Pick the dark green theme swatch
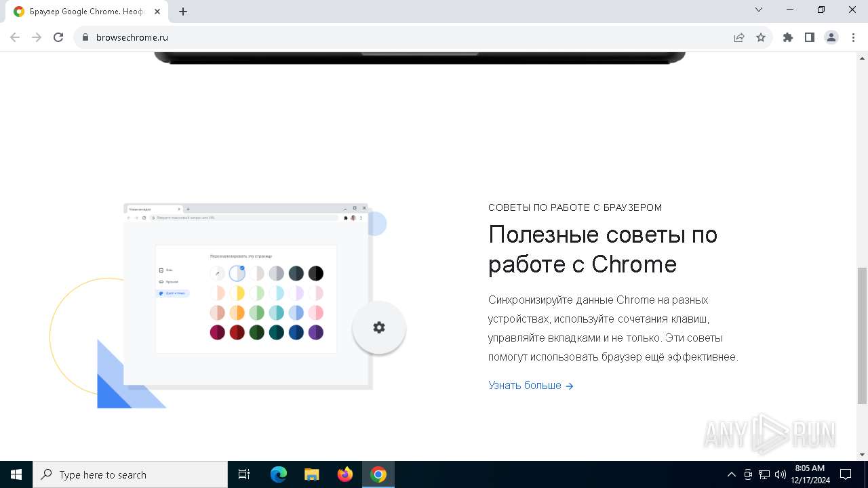Viewport: 868px width, 488px height. click(256, 332)
